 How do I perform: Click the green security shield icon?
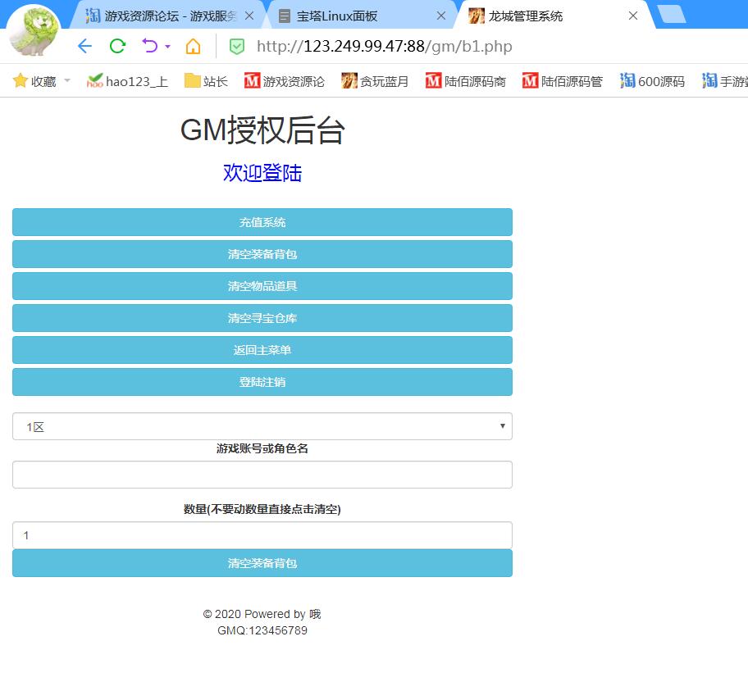point(237,47)
